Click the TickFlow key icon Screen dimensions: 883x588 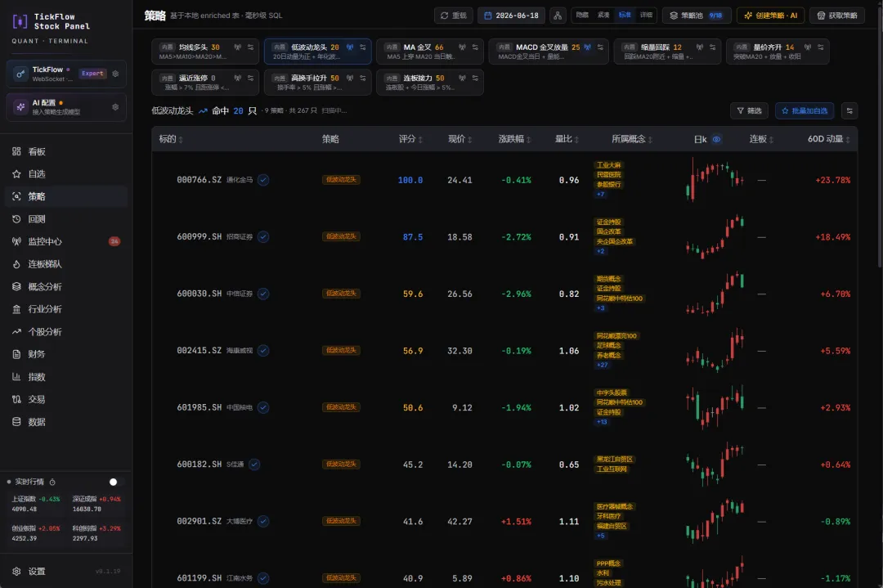click(x=20, y=74)
